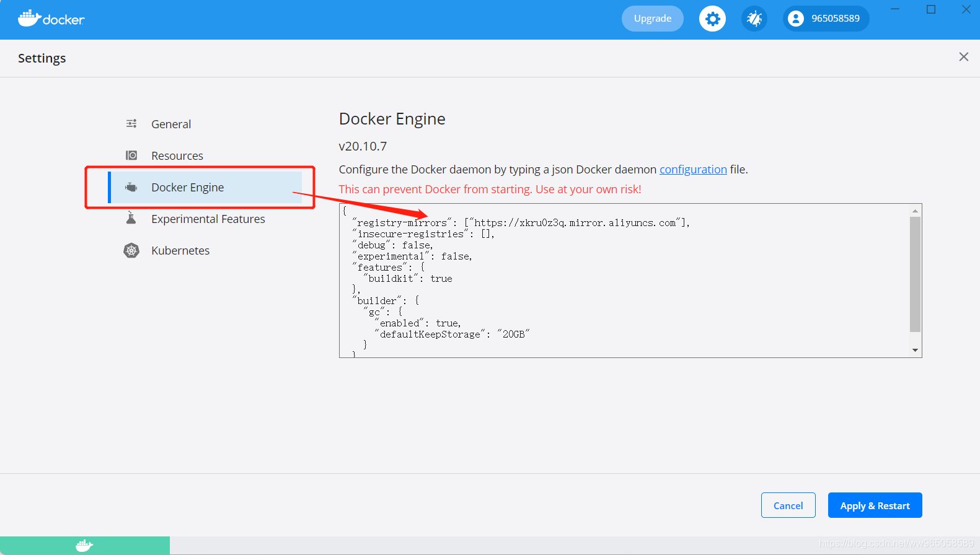Viewport: 980px width, 555px height.
Task: Click the JSON editor scrollbar thumb
Action: tap(915, 274)
